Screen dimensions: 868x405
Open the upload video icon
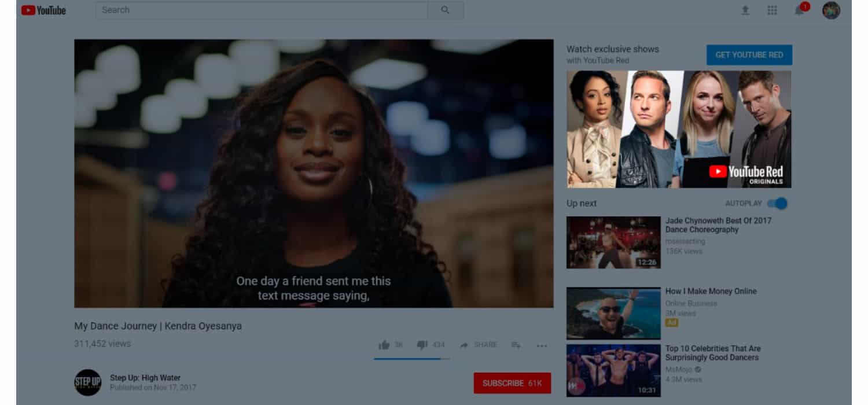745,10
